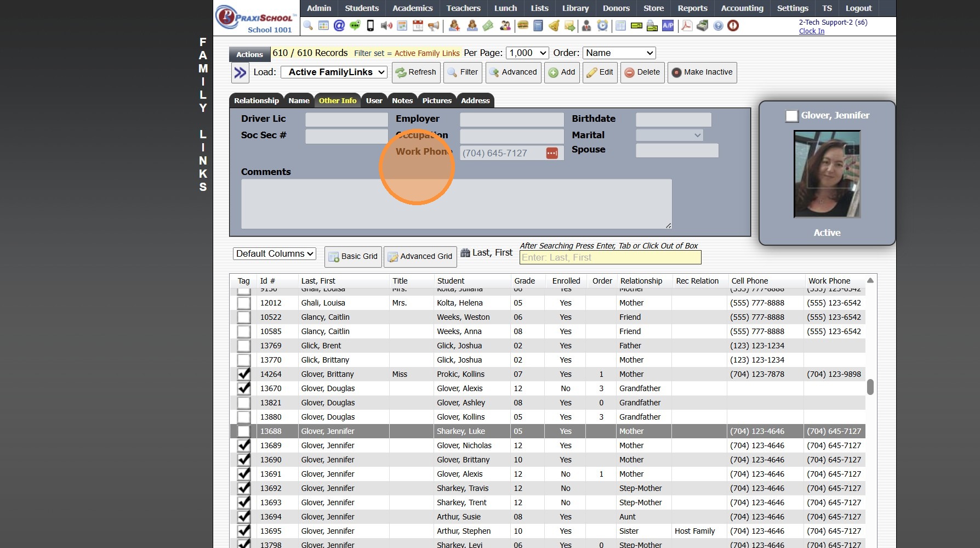Switch to the Address tab
This screenshot has height=548, width=980.
click(x=475, y=100)
